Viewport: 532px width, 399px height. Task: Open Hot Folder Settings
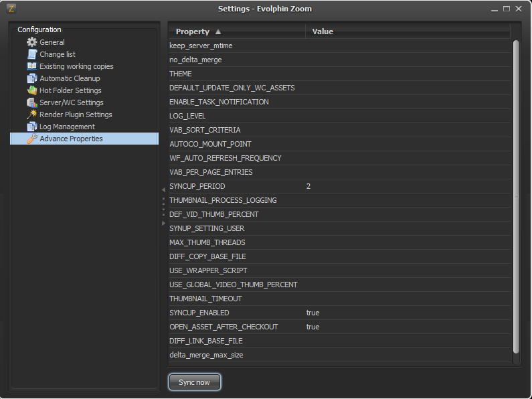tap(70, 90)
